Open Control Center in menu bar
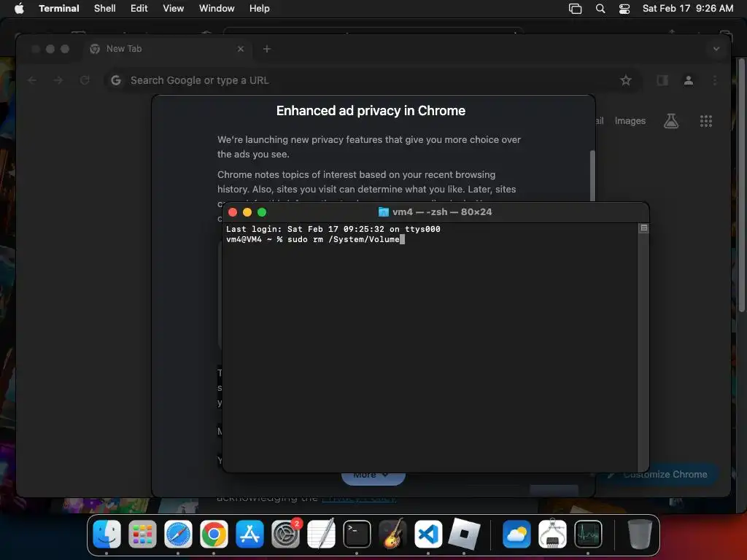Screen dimensions: 747x560 coord(624,9)
